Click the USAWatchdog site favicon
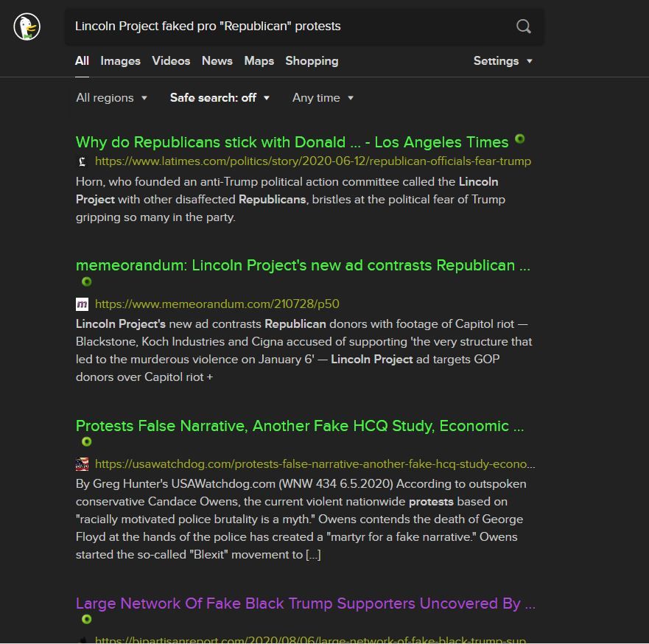 [82, 464]
